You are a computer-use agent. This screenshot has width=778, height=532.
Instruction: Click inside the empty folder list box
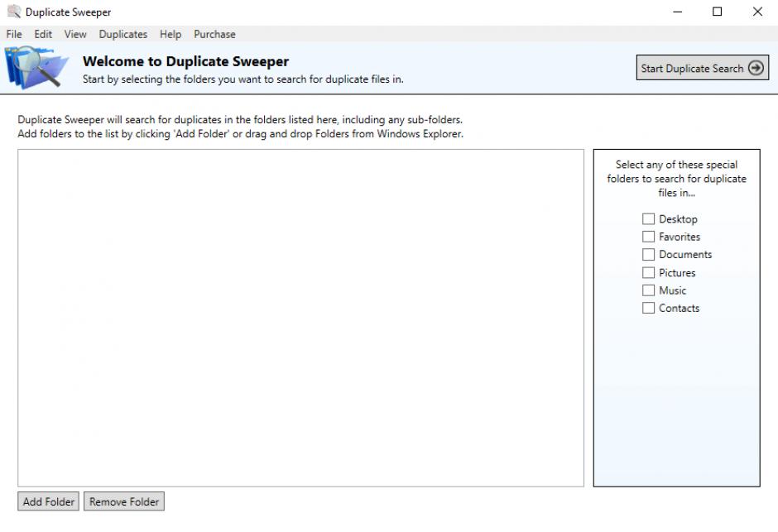(300, 318)
